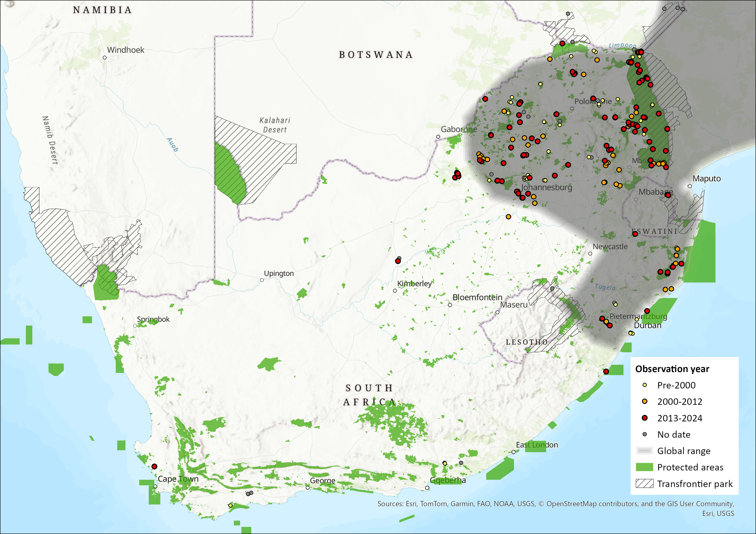Select the red observation point near Cape Town
The height and width of the screenshot is (534, 756).
(154, 467)
